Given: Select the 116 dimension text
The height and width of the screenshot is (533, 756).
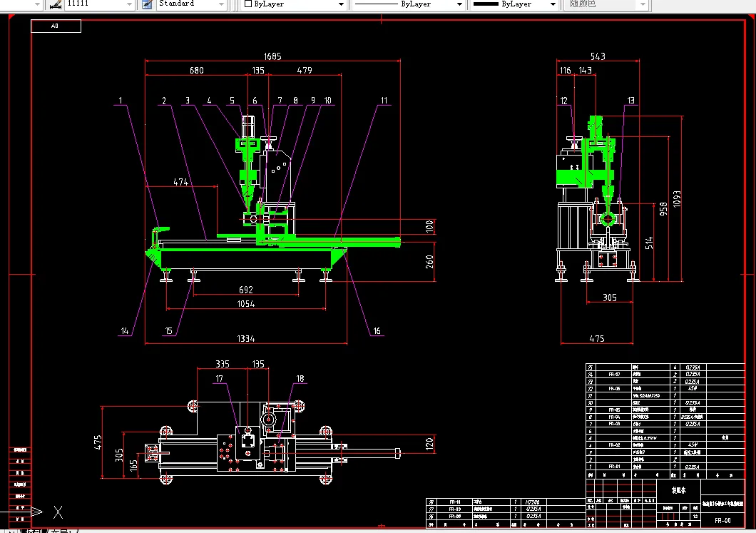Looking at the screenshot, I should [x=566, y=71].
